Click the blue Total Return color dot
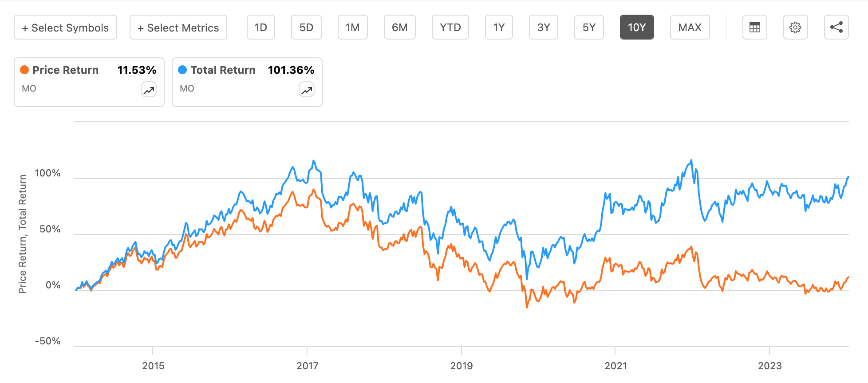This screenshot has height=383, width=868. (x=182, y=70)
